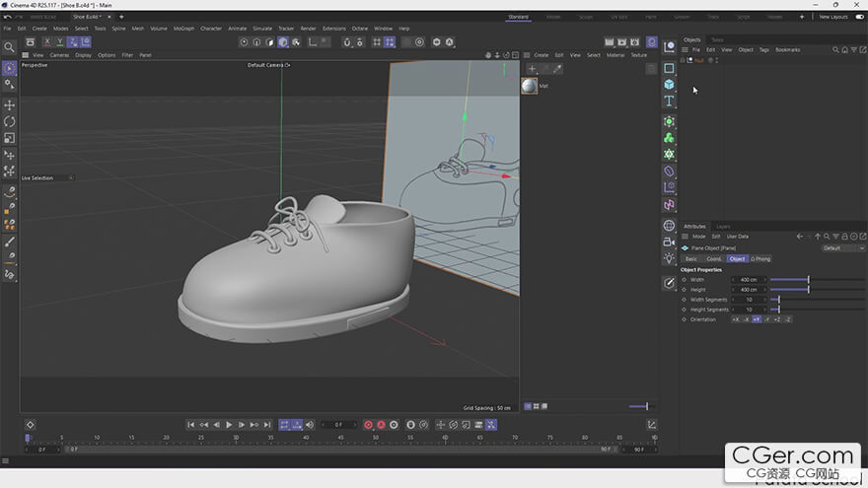Set plane orientation to -Z
Image resolution: width=868 pixels, height=488 pixels.
(x=787, y=319)
